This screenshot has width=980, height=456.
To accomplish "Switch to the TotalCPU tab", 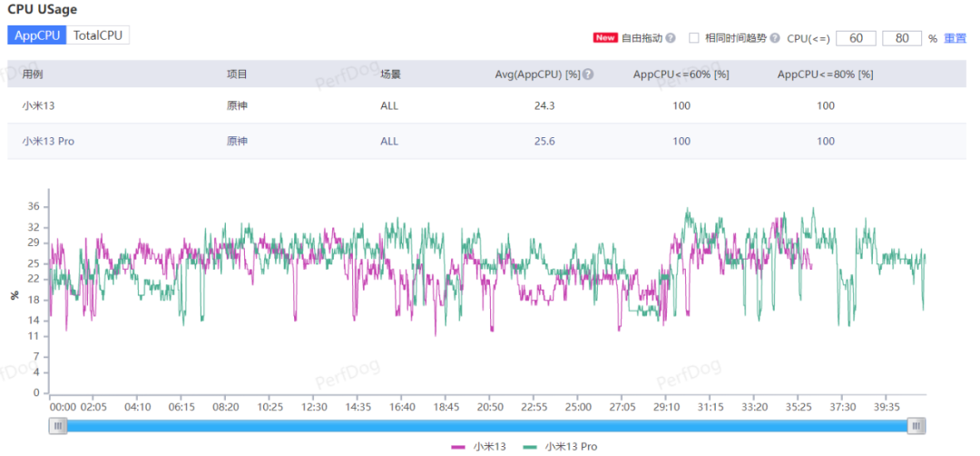I will (x=98, y=35).
